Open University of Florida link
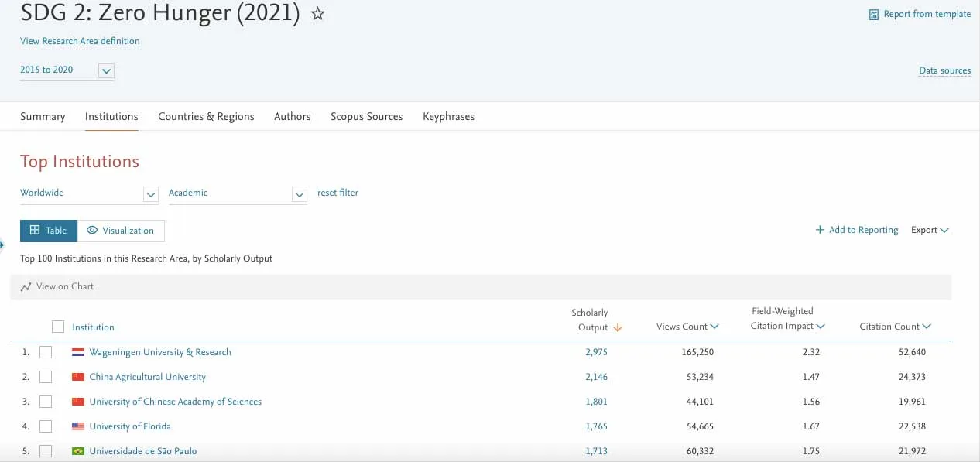The height and width of the screenshot is (462, 980). pyautogui.click(x=130, y=426)
